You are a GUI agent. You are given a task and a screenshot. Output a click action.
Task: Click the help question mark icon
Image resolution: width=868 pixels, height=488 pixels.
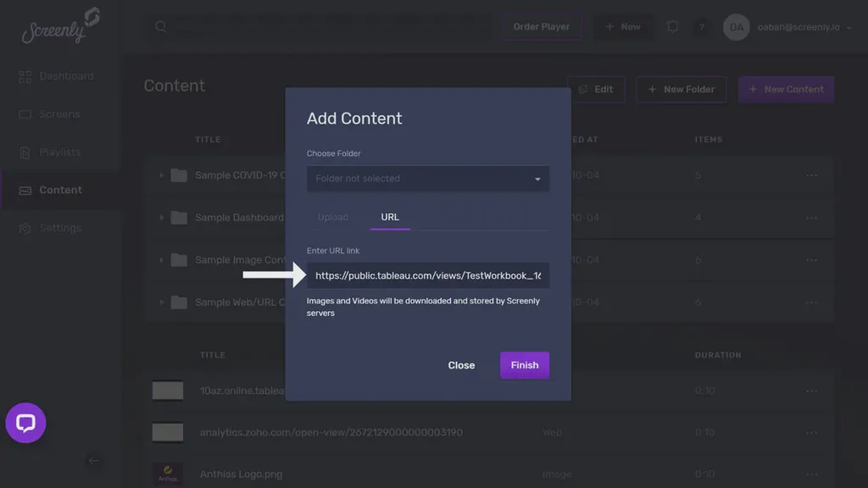click(702, 27)
